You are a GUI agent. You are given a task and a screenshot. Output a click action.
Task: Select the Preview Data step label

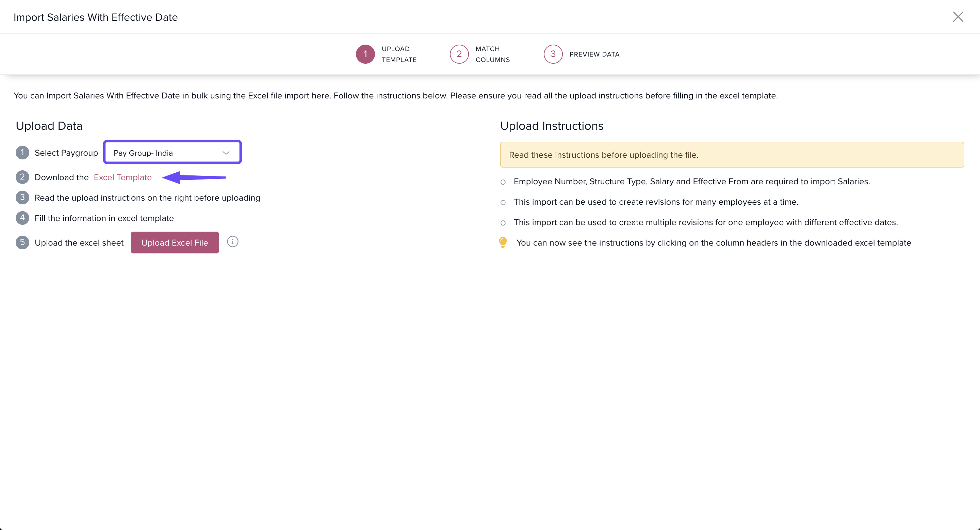pyautogui.click(x=594, y=54)
